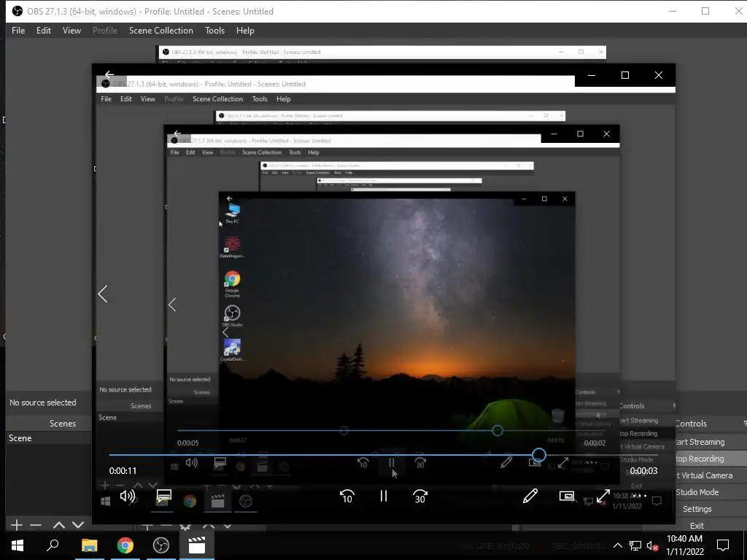
Task: Switch to OBS Studio from the taskbar
Action: click(161, 545)
